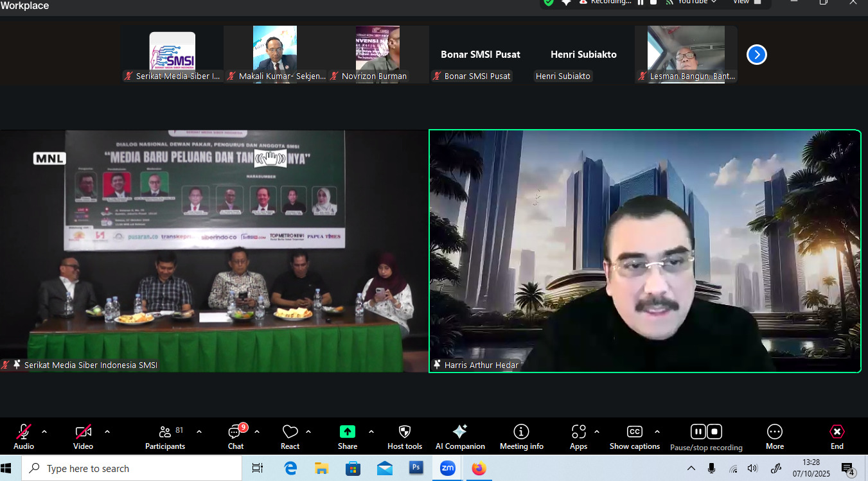868x481 pixels.
Task: Open the More options menu
Action: pos(774,437)
